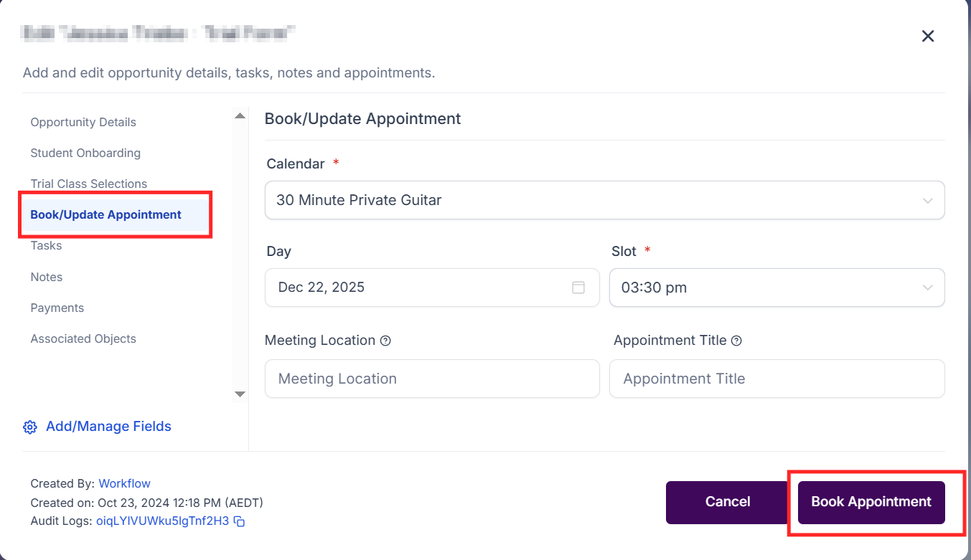
Task: Click the Add/Manage Fields gear icon
Action: coord(29,427)
